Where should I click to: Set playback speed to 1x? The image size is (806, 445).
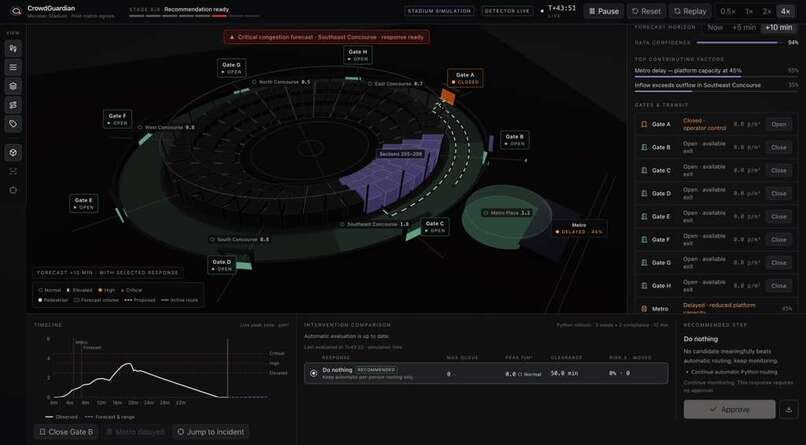click(749, 11)
